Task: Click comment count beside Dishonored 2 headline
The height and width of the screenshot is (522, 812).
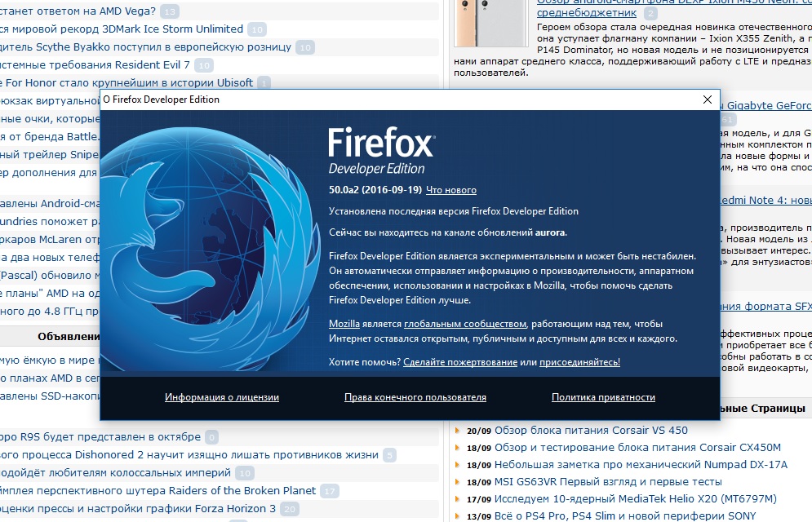Action: (390, 455)
